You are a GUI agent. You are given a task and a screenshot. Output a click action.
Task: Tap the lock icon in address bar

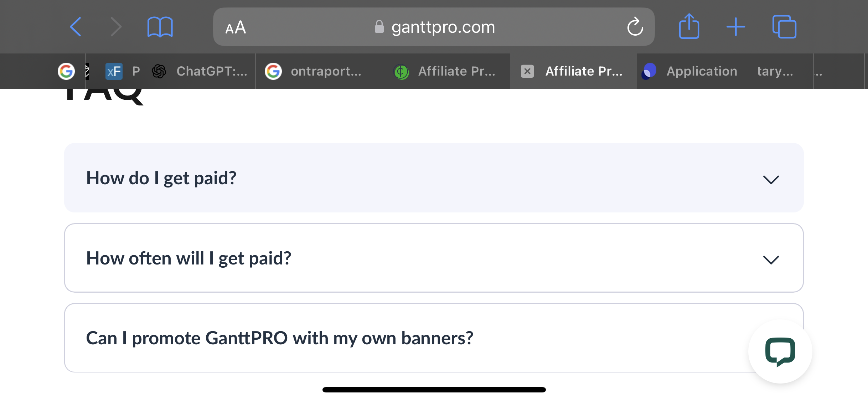click(x=379, y=27)
